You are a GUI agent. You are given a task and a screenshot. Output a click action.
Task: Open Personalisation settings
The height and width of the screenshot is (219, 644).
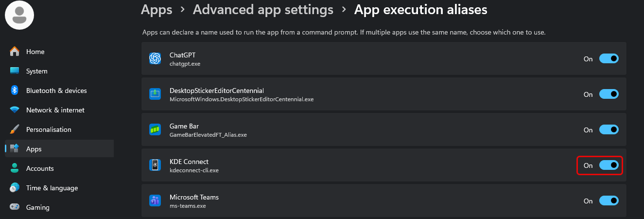tap(49, 129)
